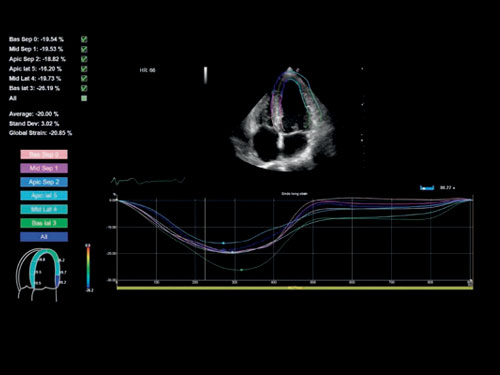Screen dimensions: 500x375
Task: Select the cyan Apic lat 5 button
Action: point(44,196)
